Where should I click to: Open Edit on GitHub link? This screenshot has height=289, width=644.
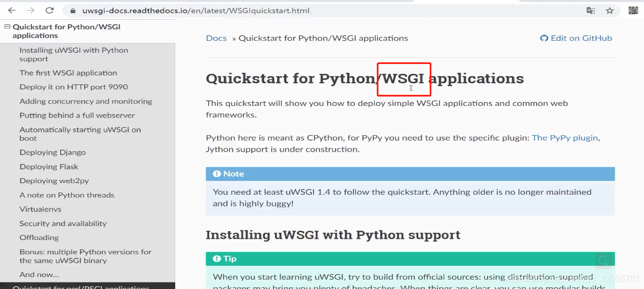(x=576, y=38)
